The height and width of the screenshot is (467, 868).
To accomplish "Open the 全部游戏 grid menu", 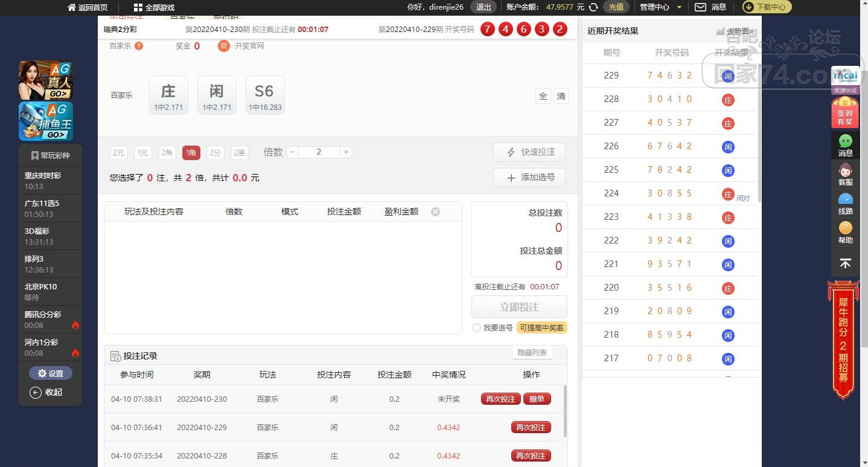I will 138,7.
